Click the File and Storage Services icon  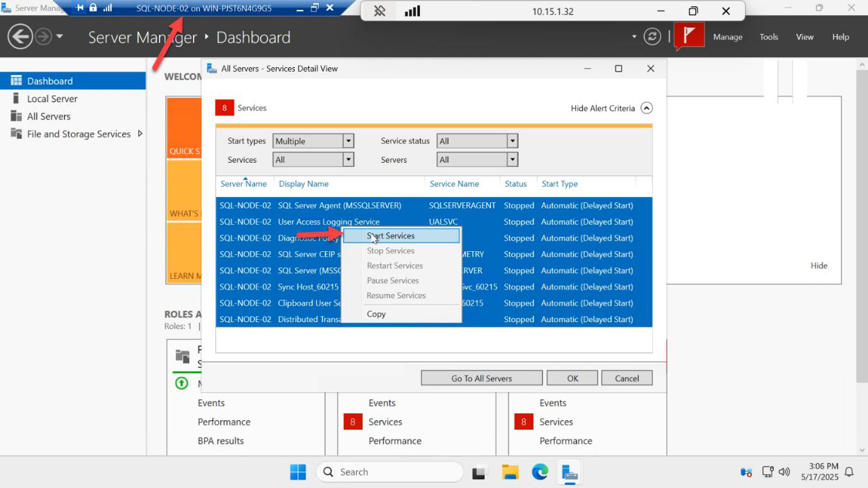pos(16,134)
